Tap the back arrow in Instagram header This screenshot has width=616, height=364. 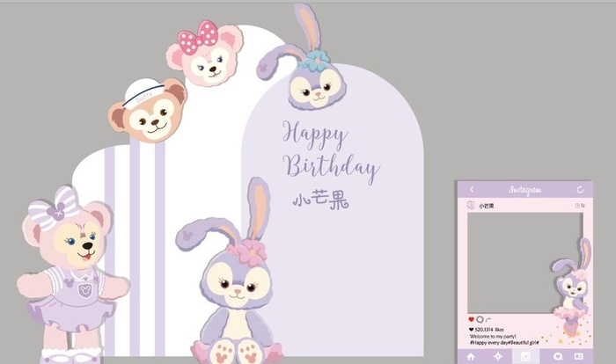(472, 190)
